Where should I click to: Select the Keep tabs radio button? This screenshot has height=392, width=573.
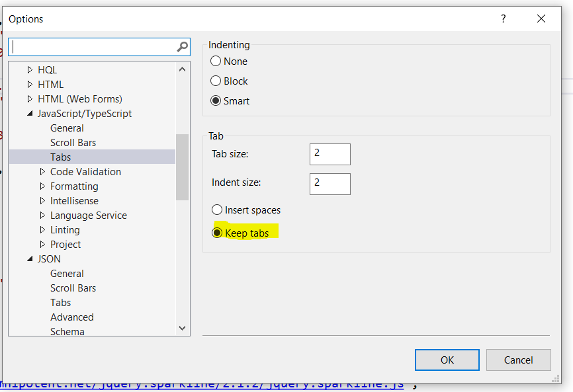point(217,233)
